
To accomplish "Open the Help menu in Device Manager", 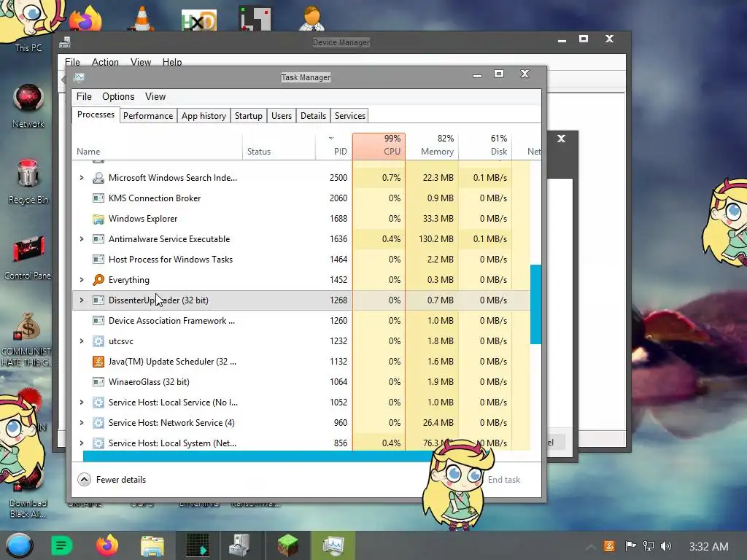I will coord(172,63).
